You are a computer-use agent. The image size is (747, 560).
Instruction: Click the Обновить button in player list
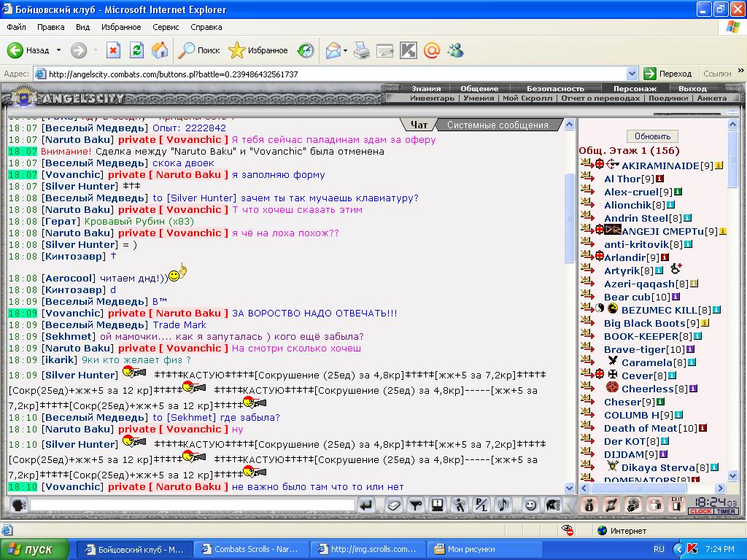(x=652, y=136)
